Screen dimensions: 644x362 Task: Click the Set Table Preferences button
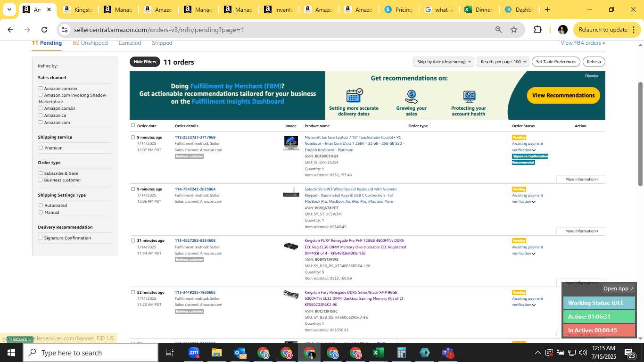[556, 62]
